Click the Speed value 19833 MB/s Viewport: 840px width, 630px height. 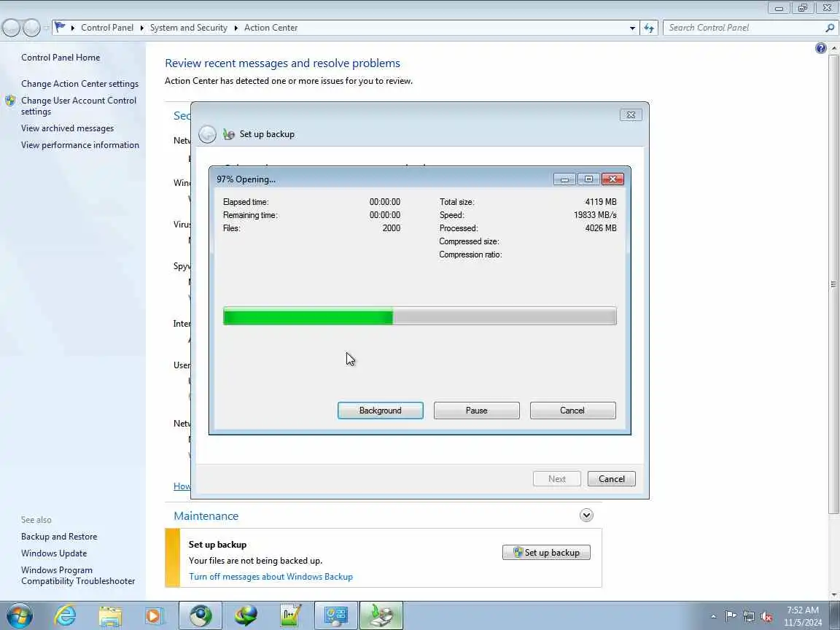coord(595,215)
